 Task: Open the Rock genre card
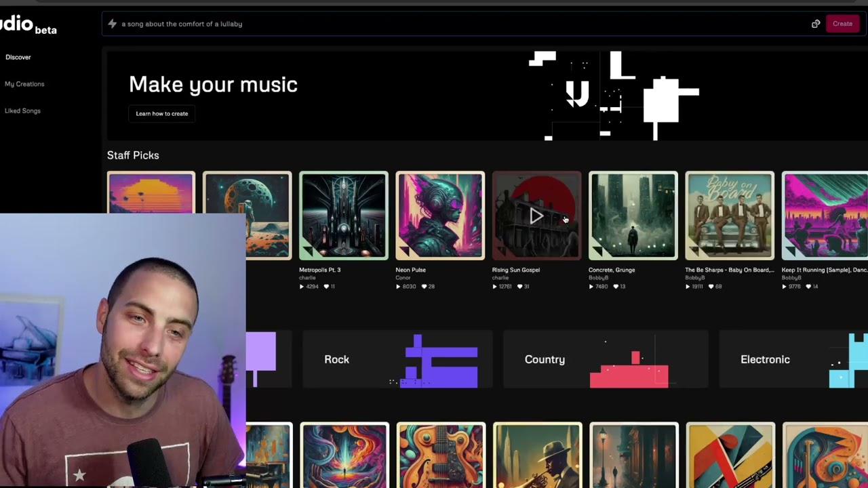pyautogui.click(x=397, y=359)
